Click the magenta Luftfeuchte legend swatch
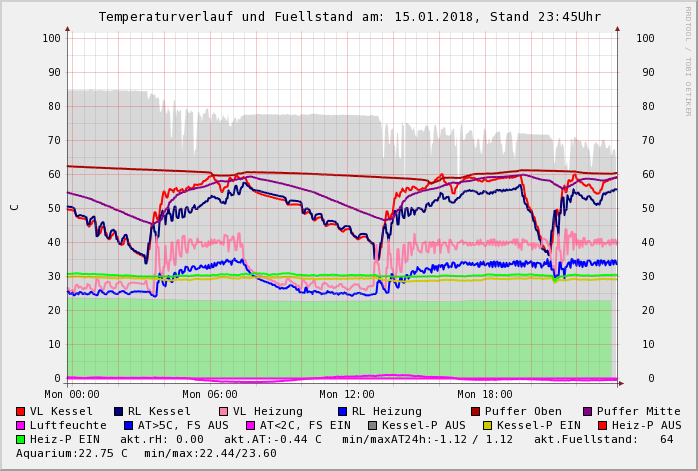This screenshot has height=471, width=698. (21, 425)
